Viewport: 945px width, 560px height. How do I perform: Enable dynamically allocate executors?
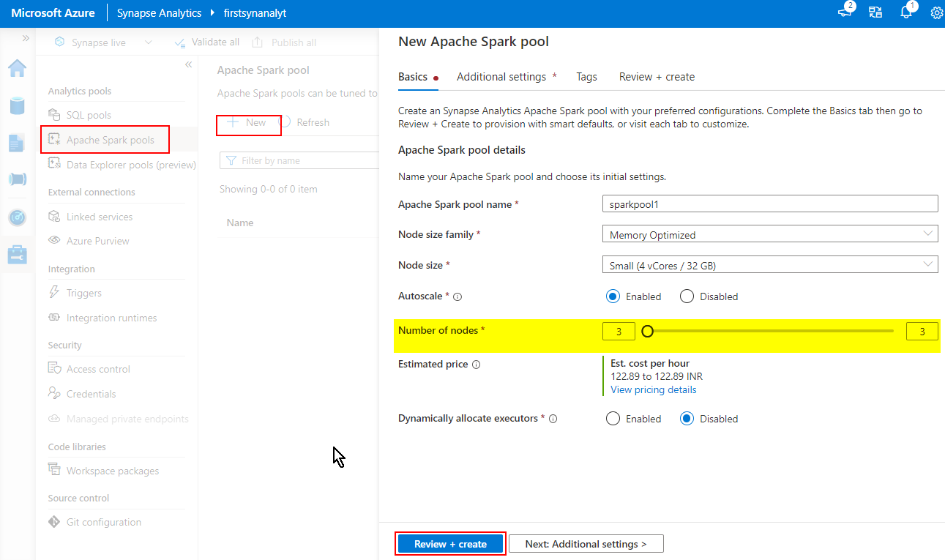[x=613, y=419]
